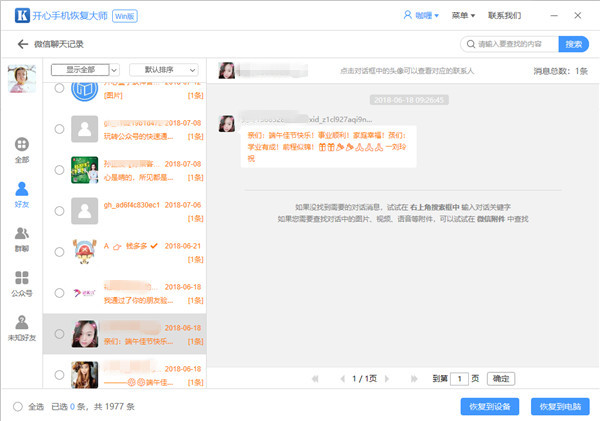
Task: Click the 确定 page confirm button
Action: click(x=501, y=379)
